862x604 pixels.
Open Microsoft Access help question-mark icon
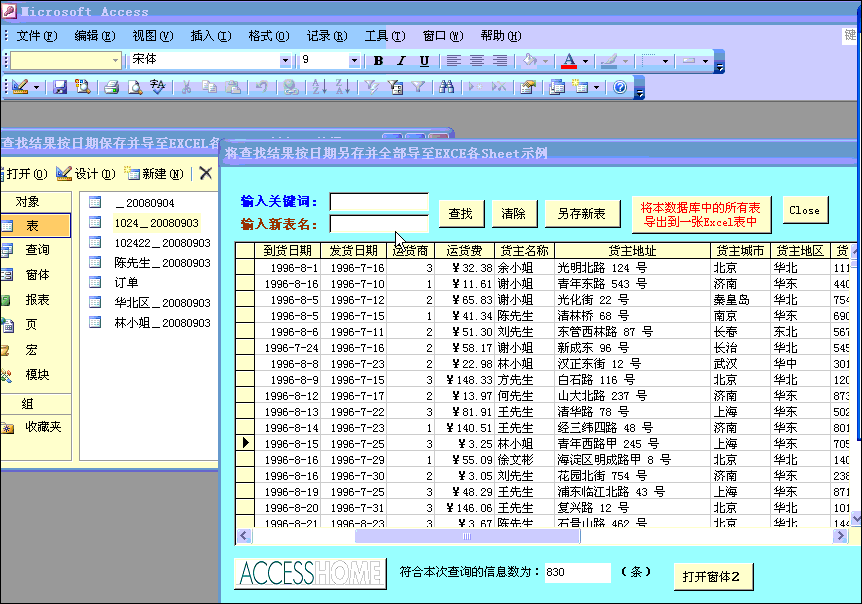pyautogui.click(x=620, y=87)
